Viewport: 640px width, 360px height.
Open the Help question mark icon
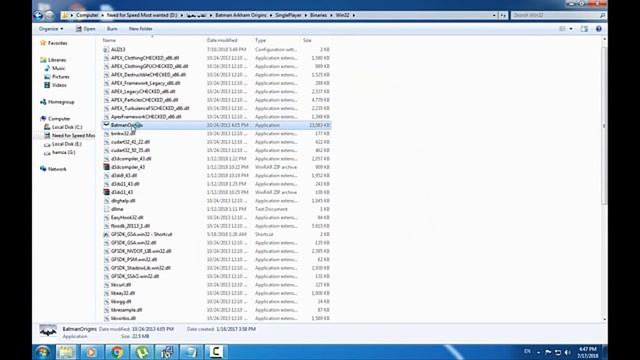click(x=598, y=29)
